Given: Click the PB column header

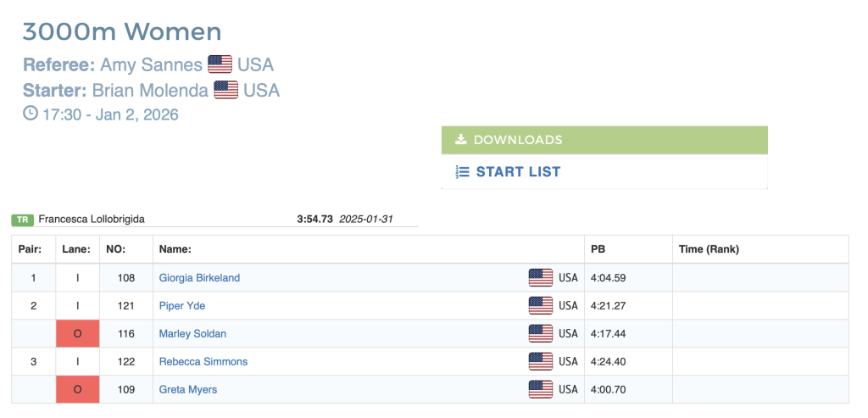Looking at the screenshot, I should pyautogui.click(x=598, y=249).
